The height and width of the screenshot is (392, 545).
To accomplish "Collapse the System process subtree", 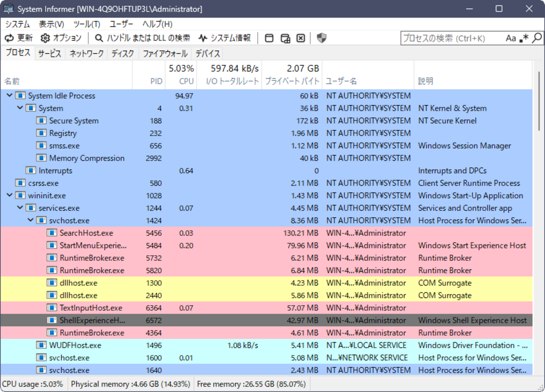I will (20, 108).
